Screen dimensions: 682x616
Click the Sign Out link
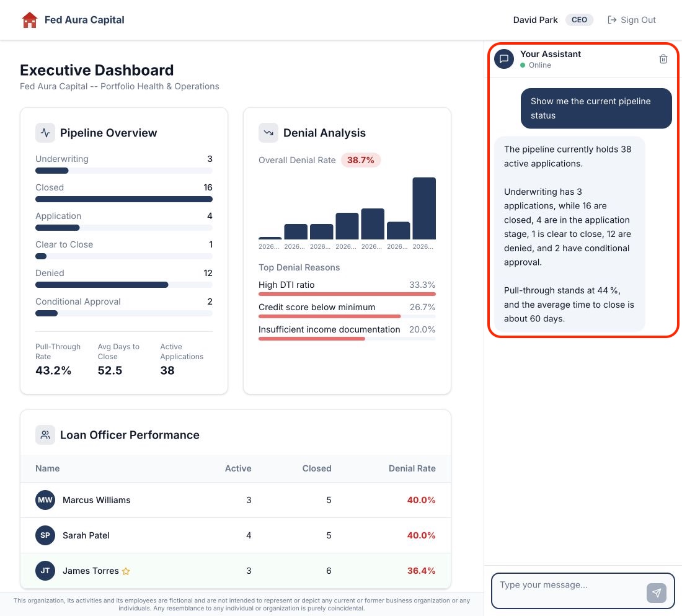[632, 20]
